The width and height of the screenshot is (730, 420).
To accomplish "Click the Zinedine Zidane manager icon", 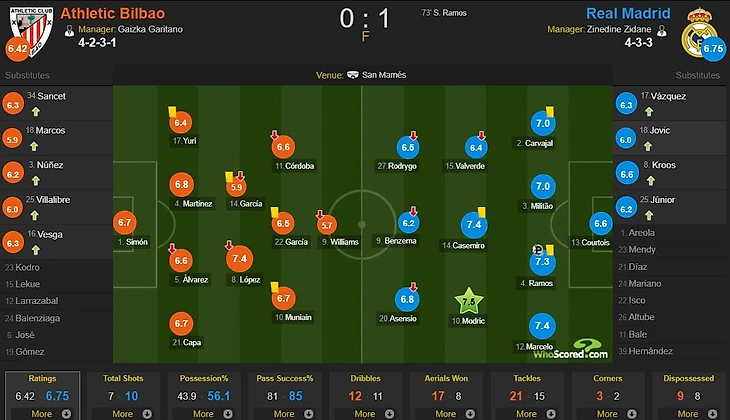I will pos(661,31).
